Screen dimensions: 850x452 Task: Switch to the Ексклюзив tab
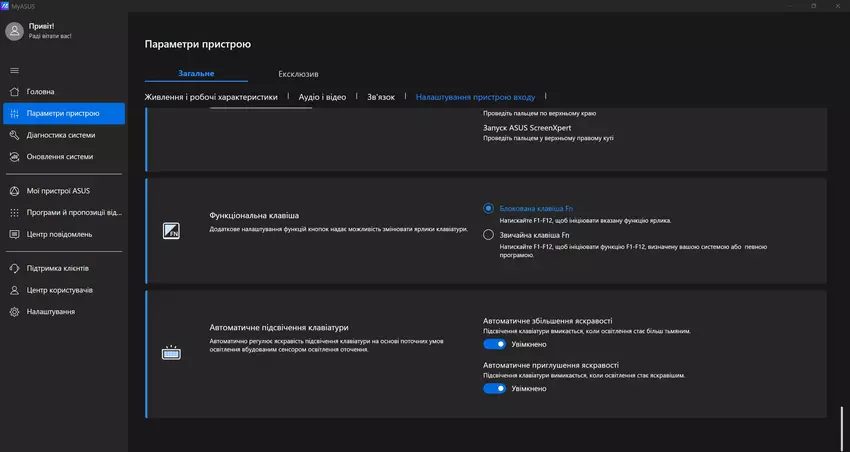click(298, 74)
